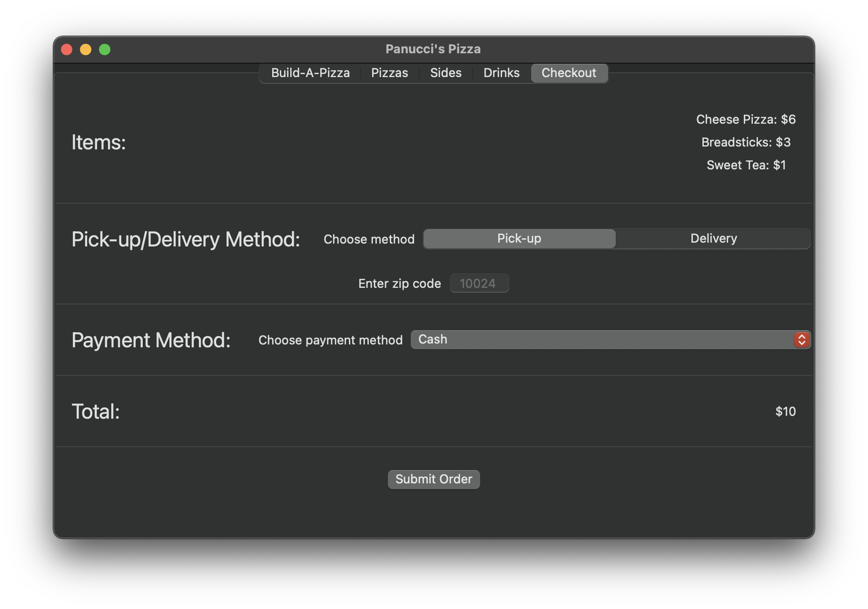Click the Sweet Tea: $1 item
This screenshot has width=868, height=609.
(746, 165)
